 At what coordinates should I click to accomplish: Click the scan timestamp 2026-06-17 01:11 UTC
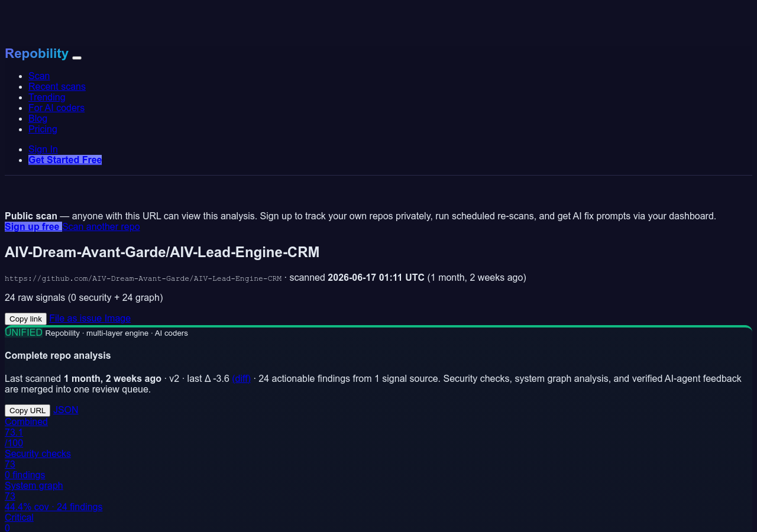376,277
